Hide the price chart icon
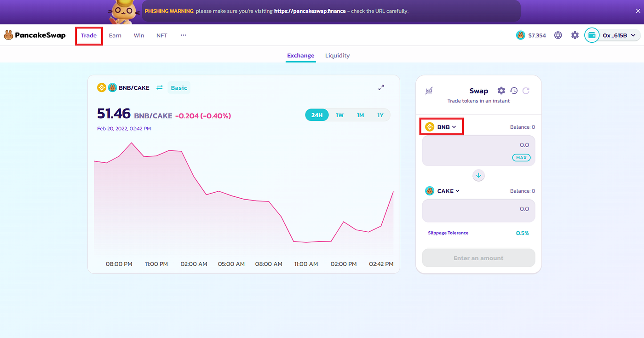The height and width of the screenshot is (338, 644). point(429,91)
